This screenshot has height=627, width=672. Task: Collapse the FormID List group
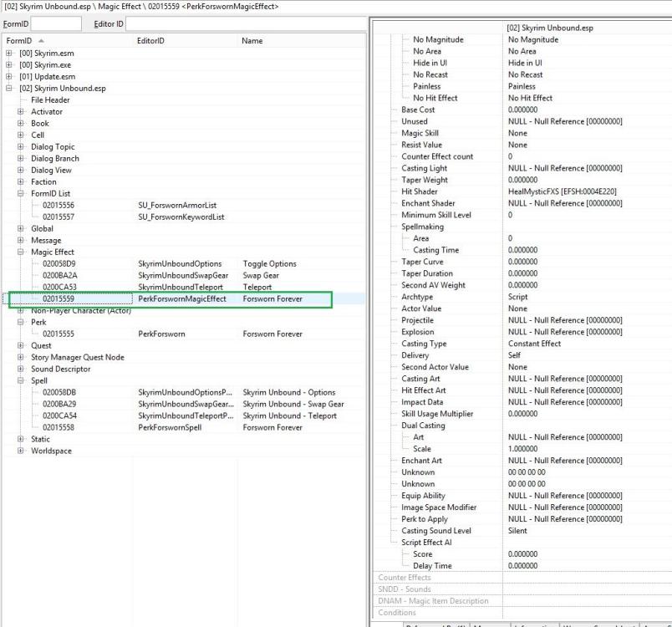[x=20, y=193]
